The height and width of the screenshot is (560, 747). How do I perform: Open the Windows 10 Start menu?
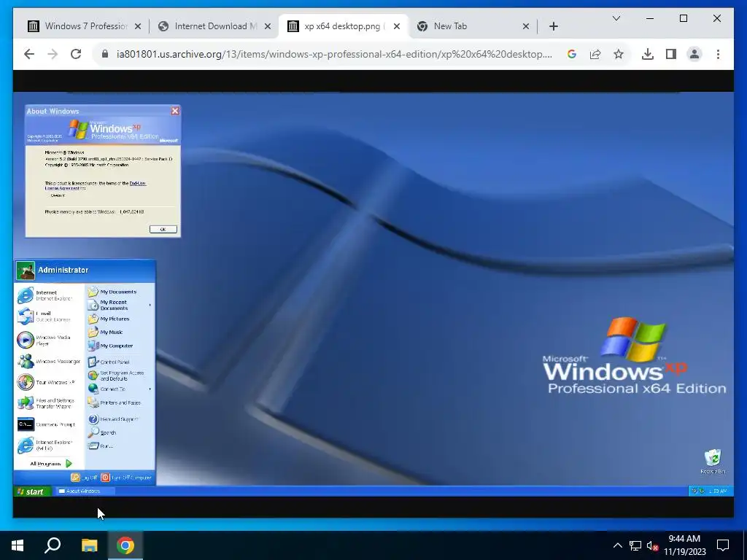18,545
